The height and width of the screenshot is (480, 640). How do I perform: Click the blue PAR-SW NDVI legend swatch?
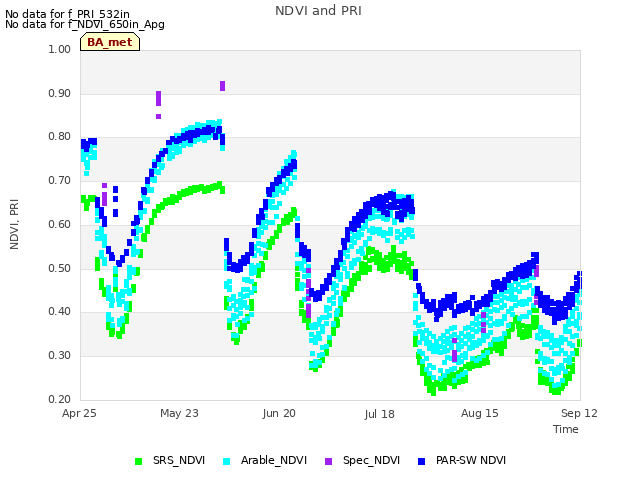click(422, 461)
